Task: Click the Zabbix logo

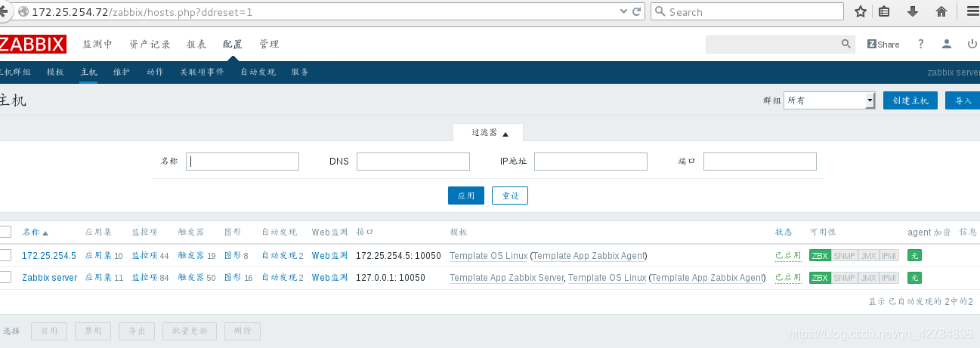Action: coord(32,44)
